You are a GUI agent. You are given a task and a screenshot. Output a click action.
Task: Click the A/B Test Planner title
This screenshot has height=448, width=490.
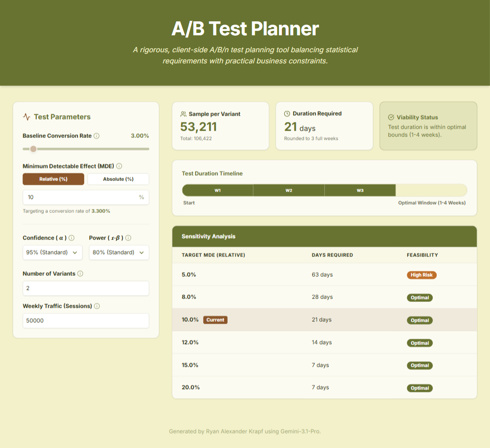(245, 29)
